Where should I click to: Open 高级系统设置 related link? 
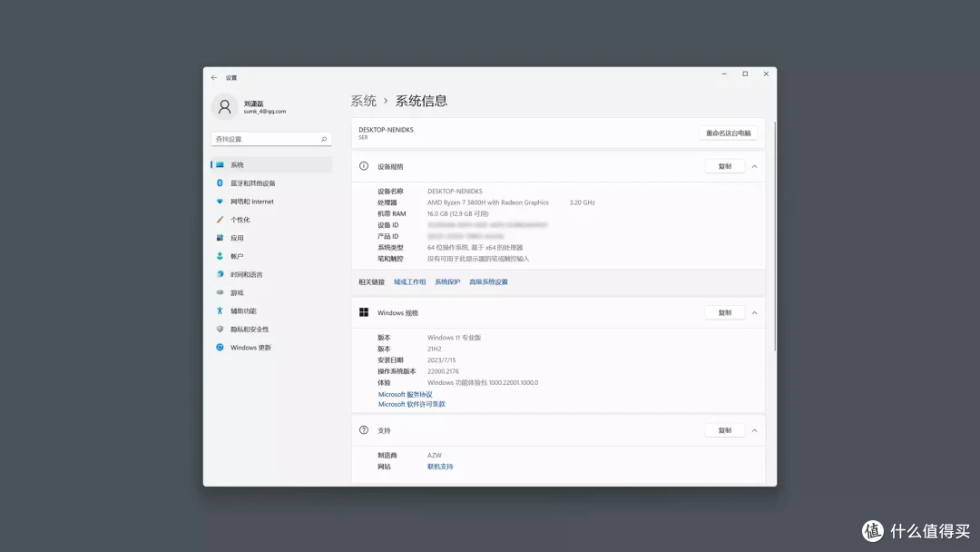tap(488, 282)
